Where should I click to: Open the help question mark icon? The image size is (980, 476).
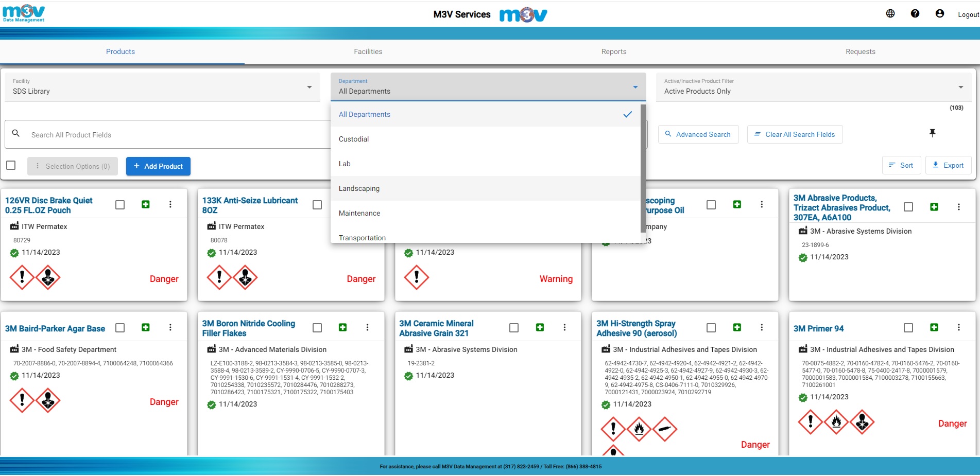(x=915, y=14)
